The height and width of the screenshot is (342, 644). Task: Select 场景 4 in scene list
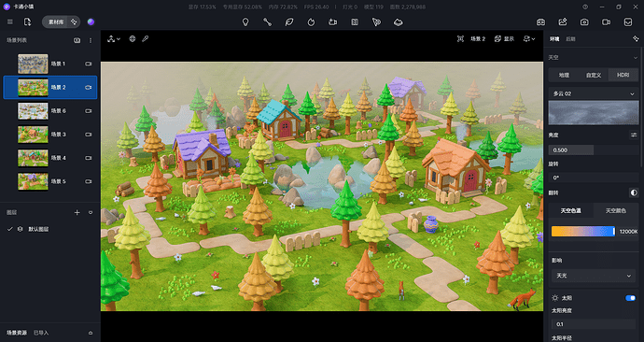point(50,158)
